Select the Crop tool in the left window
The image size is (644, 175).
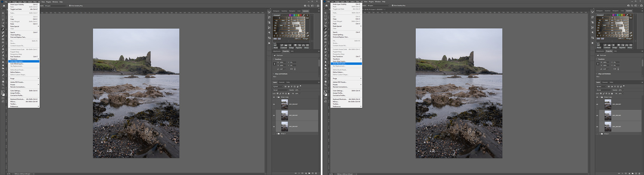click(x=3, y=26)
